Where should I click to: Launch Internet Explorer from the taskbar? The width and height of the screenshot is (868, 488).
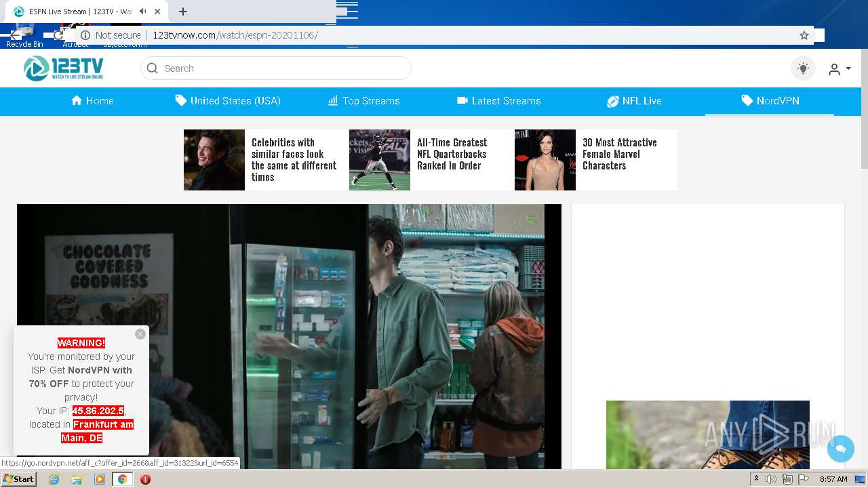(x=54, y=479)
